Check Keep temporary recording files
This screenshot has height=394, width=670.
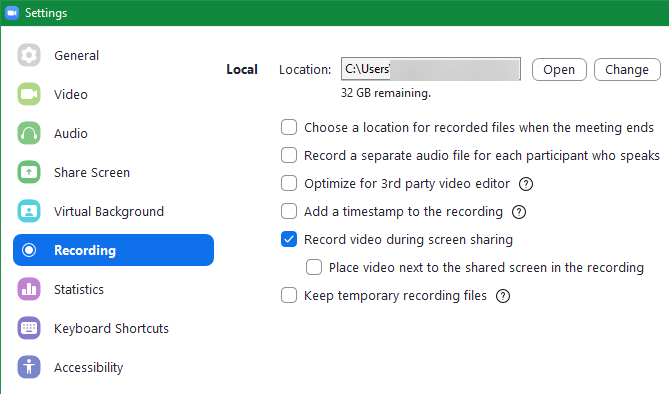click(289, 295)
